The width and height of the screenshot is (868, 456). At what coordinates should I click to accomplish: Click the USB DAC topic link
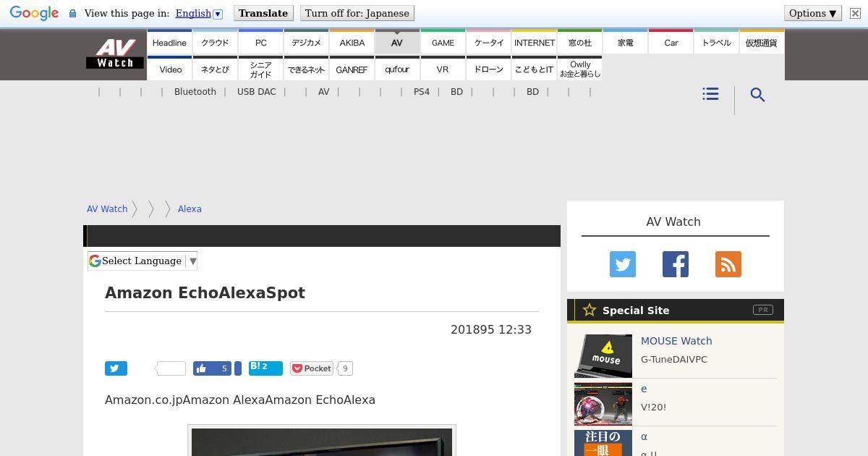coord(257,92)
